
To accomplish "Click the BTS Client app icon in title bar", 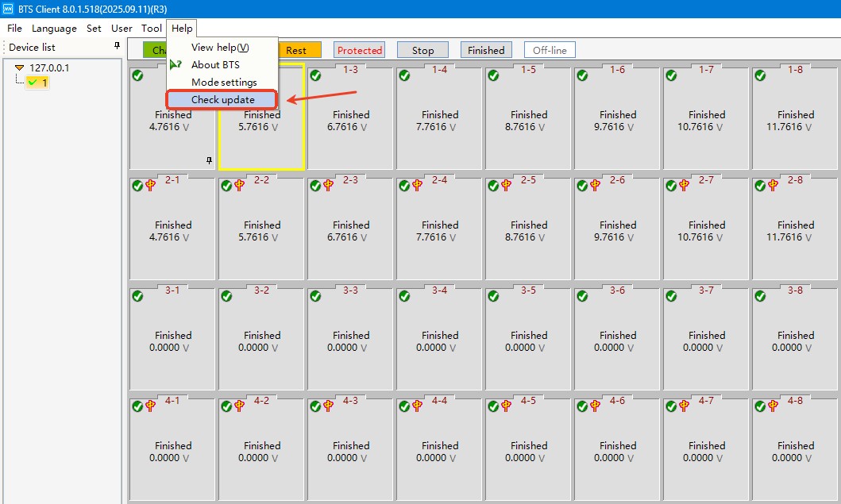I will pos(9,9).
